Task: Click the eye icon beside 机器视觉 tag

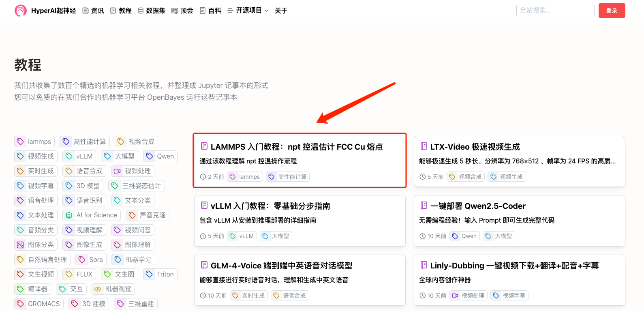Action: (x=98, y=289)
